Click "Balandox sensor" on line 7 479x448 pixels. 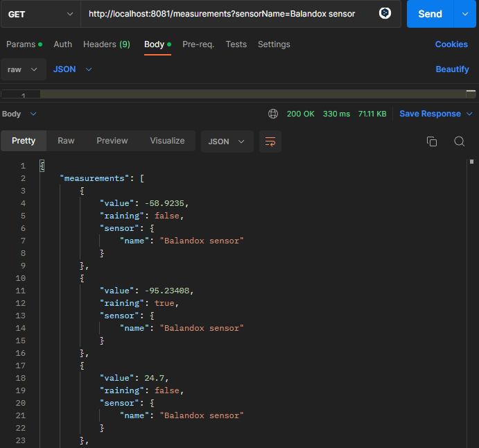(202, 241)
